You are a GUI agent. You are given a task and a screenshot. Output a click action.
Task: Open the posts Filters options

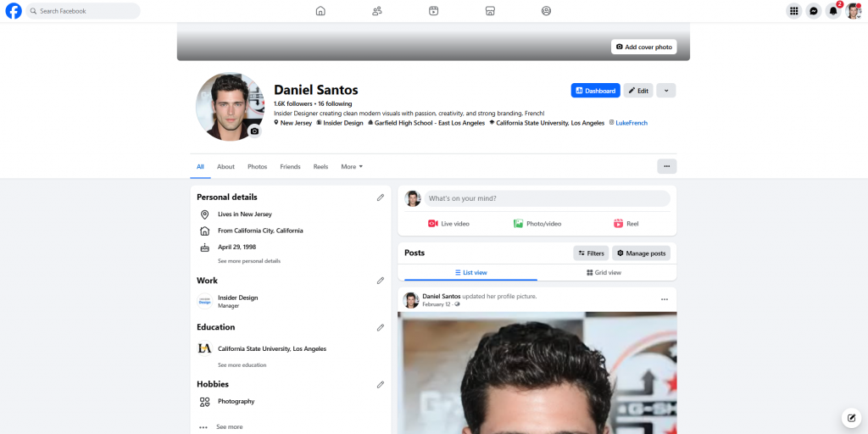tap(591, 253)
